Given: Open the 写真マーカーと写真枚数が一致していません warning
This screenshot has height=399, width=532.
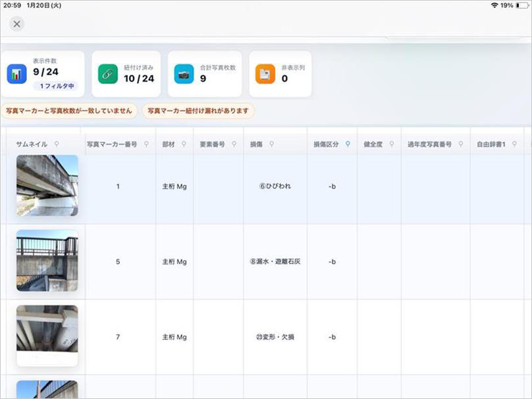Looking at the screenshot, I should click(69, 111).
